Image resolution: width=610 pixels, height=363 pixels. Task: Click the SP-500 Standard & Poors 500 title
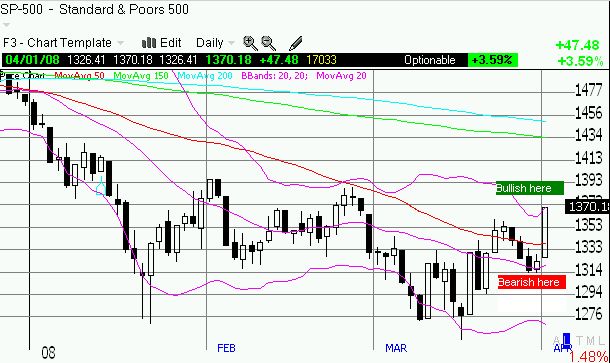[95, 9]
